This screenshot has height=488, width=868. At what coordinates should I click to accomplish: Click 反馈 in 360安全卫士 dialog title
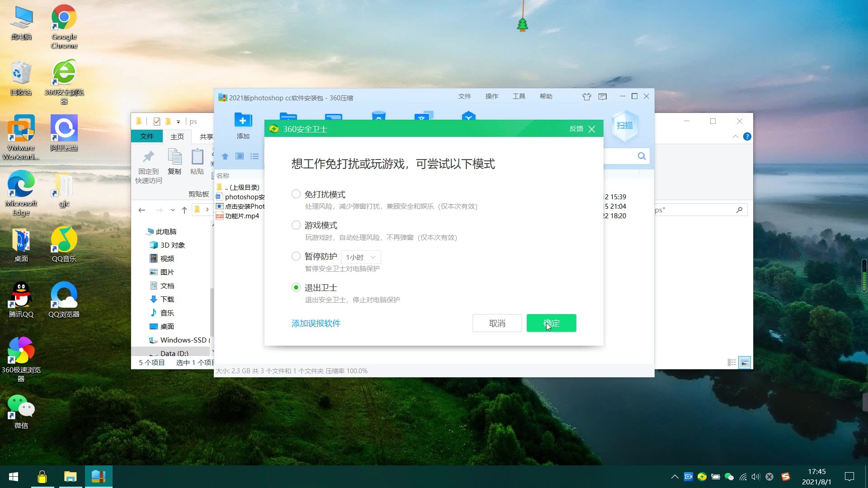coord(576,129)
